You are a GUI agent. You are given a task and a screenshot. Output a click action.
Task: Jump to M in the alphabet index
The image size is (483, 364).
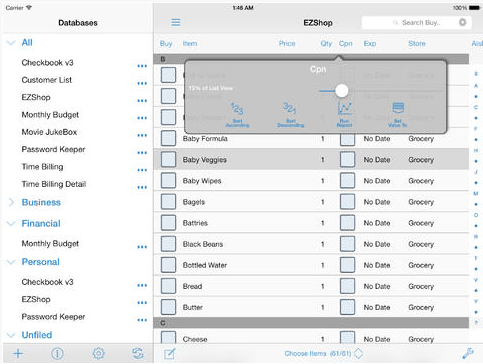(x=476, y=194)
